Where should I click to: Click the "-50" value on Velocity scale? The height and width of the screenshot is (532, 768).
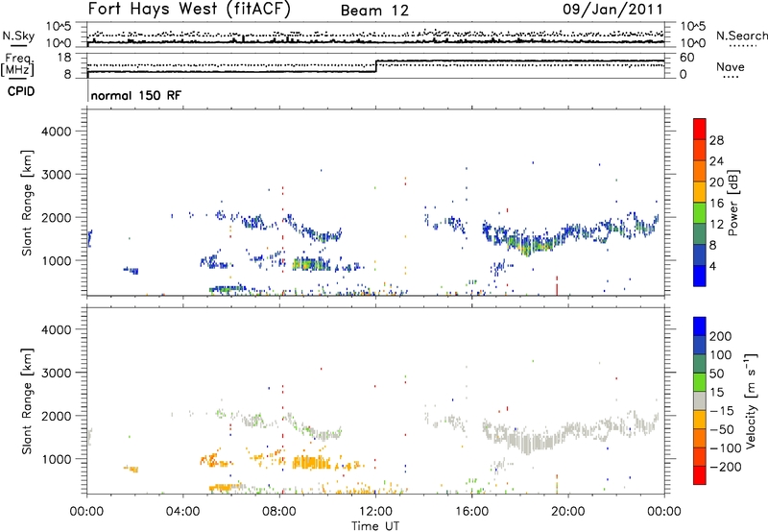pos(723,429)
